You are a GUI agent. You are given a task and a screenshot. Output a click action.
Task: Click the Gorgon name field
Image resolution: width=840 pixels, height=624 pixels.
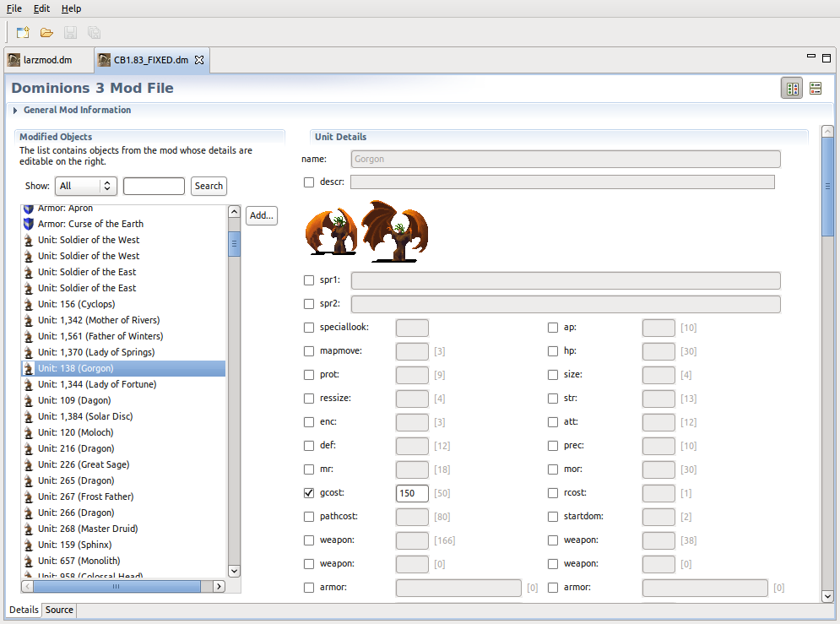566,159
